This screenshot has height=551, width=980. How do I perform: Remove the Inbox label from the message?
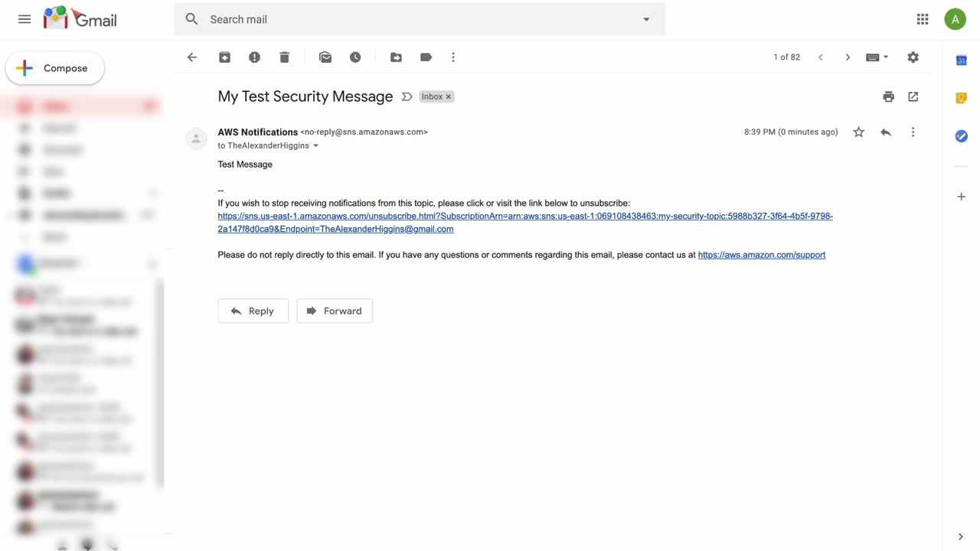[449, 96]
